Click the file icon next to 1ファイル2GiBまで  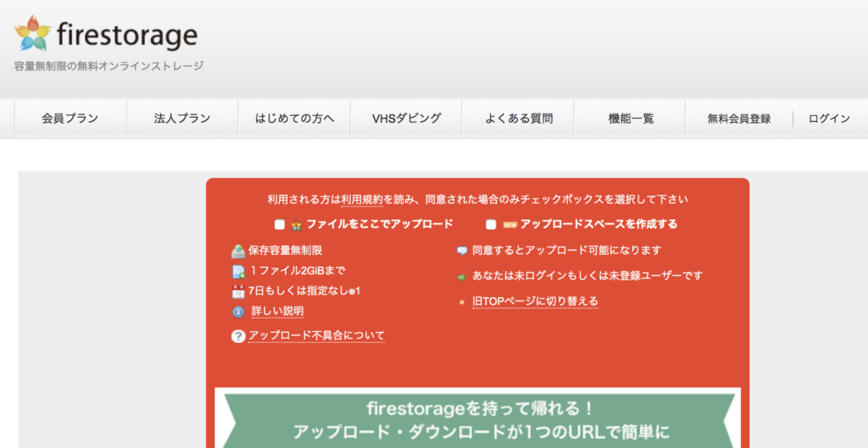pyautogui.click(x=238, y=272)
